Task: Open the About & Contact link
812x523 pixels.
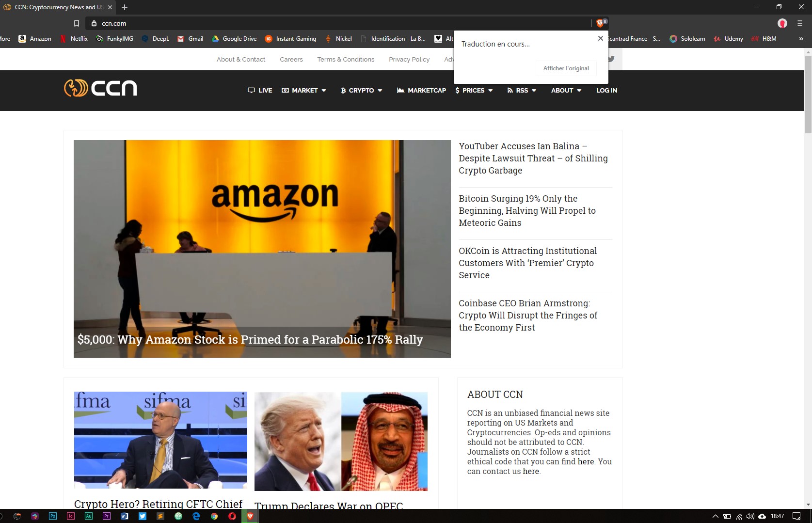Action: click(x=241, y=60)
